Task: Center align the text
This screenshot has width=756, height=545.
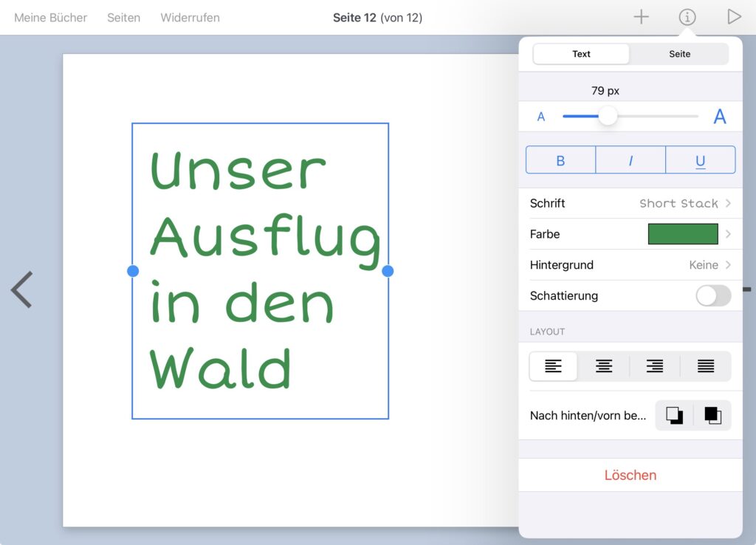Action: (604, 366)
